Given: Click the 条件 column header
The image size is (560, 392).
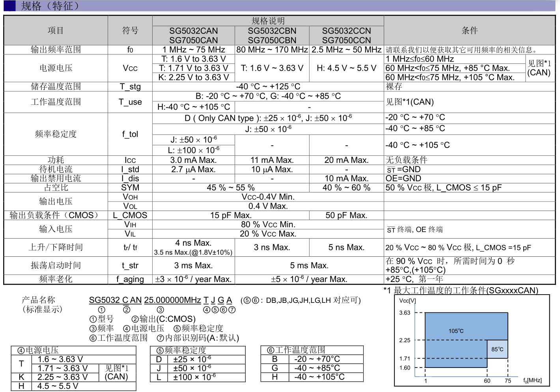Looking at the screenshot, I should pyautogui.click(x=470, y=30).
